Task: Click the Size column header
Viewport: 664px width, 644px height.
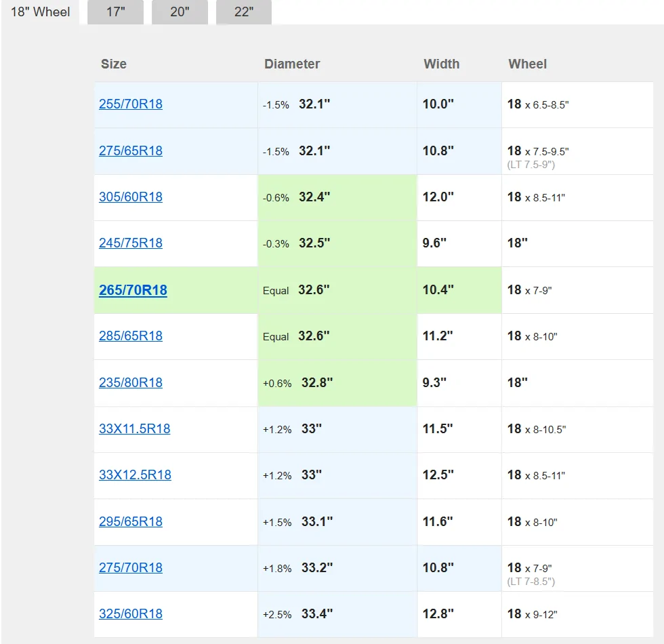Action: (114, 64)
